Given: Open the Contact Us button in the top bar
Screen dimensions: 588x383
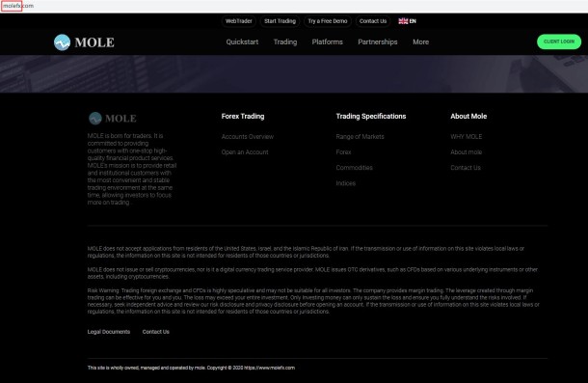Looking at the screenshot, I should (373, 21).
